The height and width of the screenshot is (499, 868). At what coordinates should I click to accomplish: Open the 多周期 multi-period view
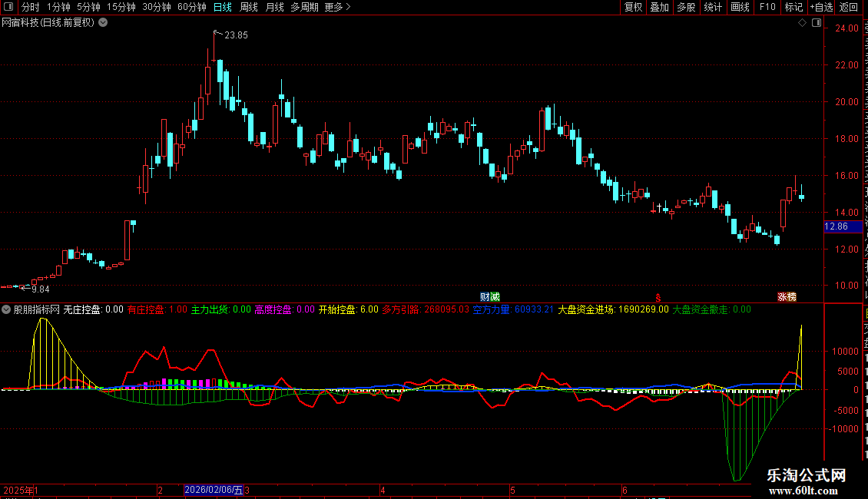pos(304,7)
